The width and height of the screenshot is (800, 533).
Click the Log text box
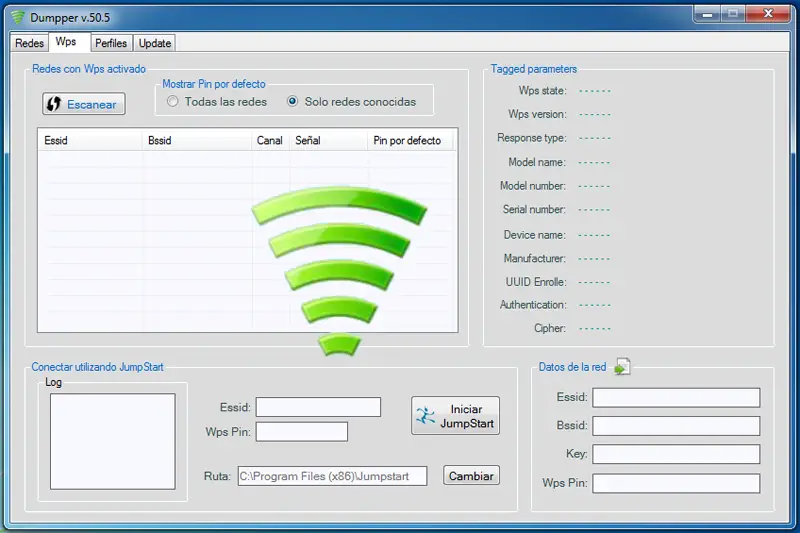pos(113,441)
